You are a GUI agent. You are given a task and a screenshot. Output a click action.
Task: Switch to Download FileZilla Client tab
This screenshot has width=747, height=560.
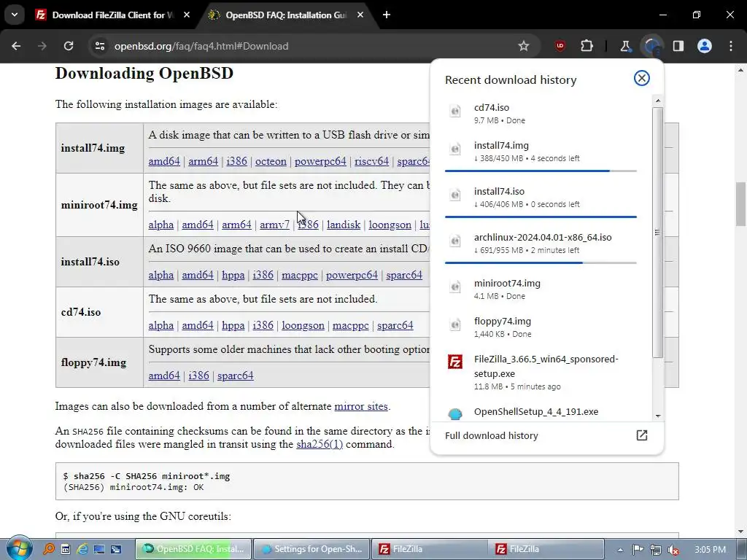click(x=112, y=15)
